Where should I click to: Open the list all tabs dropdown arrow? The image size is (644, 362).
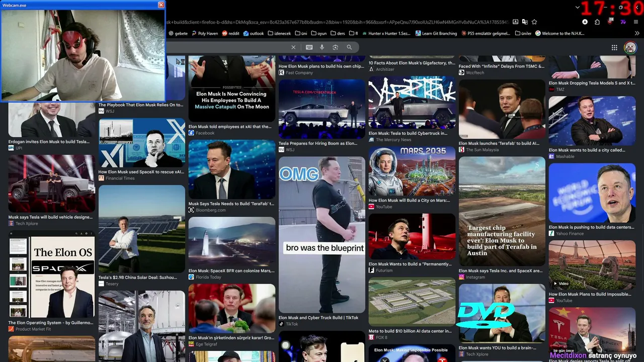(578, 8)
